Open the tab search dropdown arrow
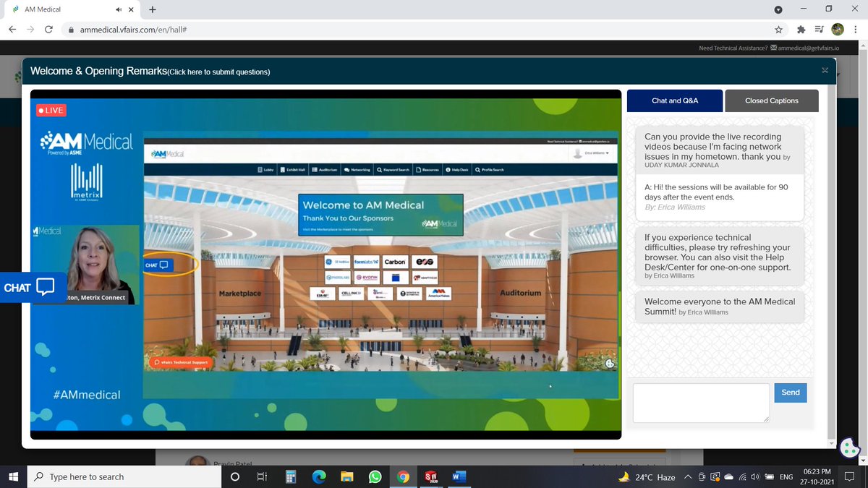The image size is (868, 488). [x=778, y=9]
